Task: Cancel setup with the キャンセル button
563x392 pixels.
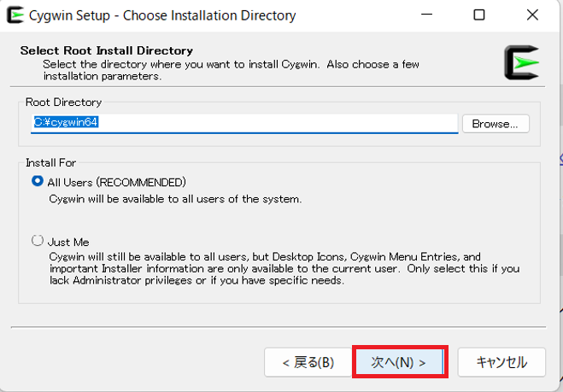Action: pos(501,362)
